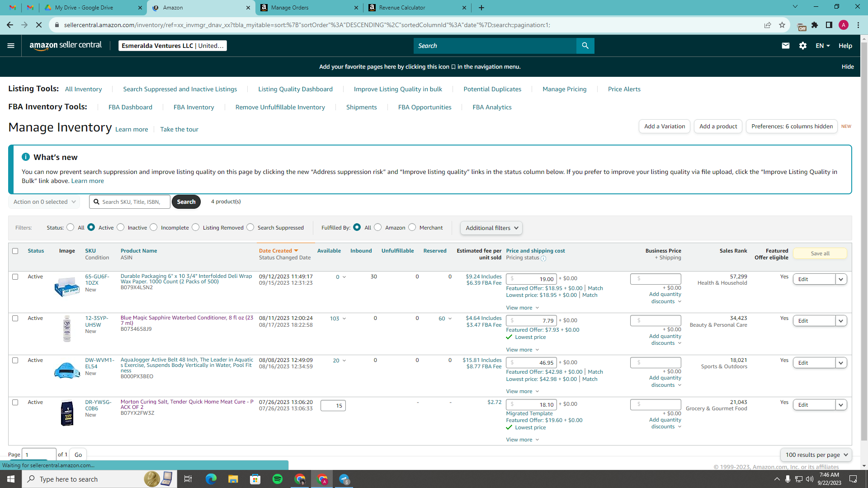This screenshot has height=488, width=868.
Task: Click the Add a Variation button
Action: [665, 127]
